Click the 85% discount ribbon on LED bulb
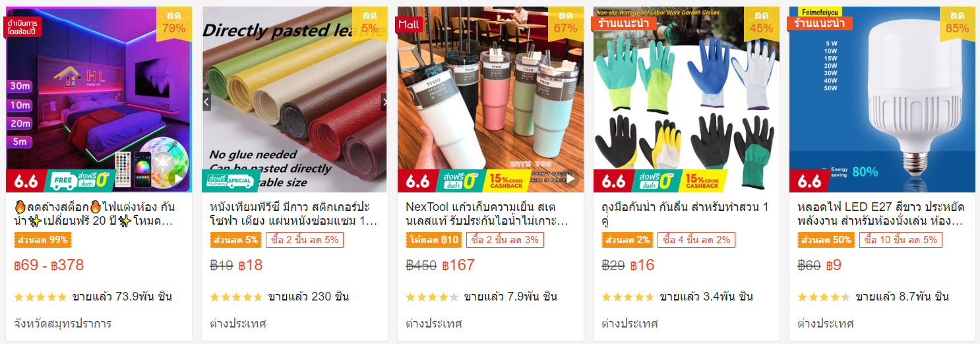980x344 pixels. 958,24
